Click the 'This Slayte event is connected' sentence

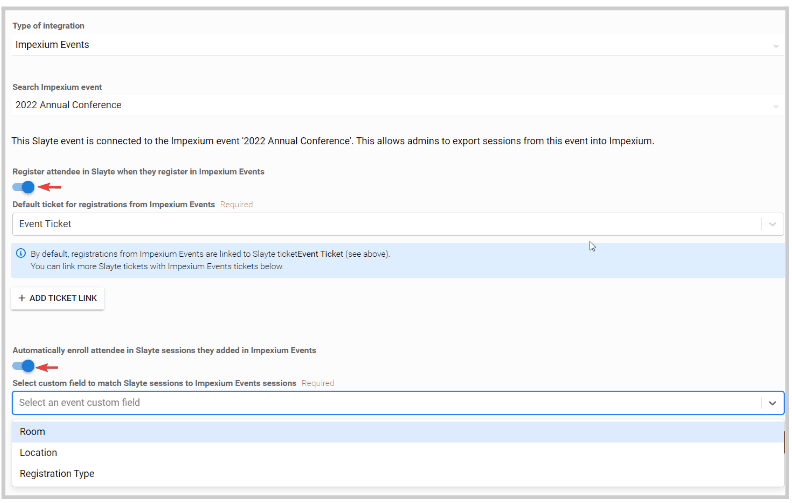[x=333, y=141]
